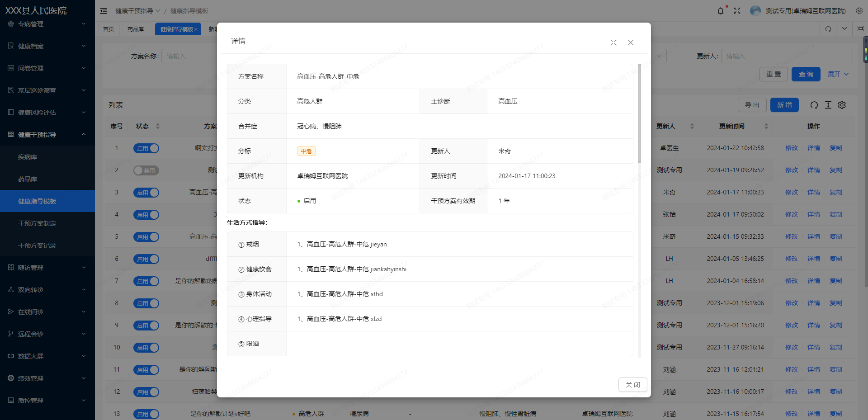
Task: Switch to the 首页 tab
Action: [108, 28]
